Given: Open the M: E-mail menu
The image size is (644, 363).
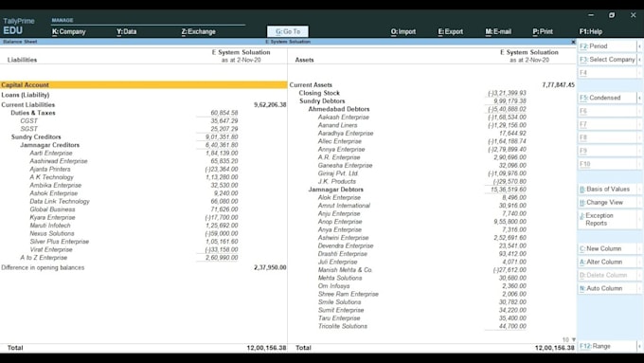Looking at the screenshot, I should [x=498, y=31].
